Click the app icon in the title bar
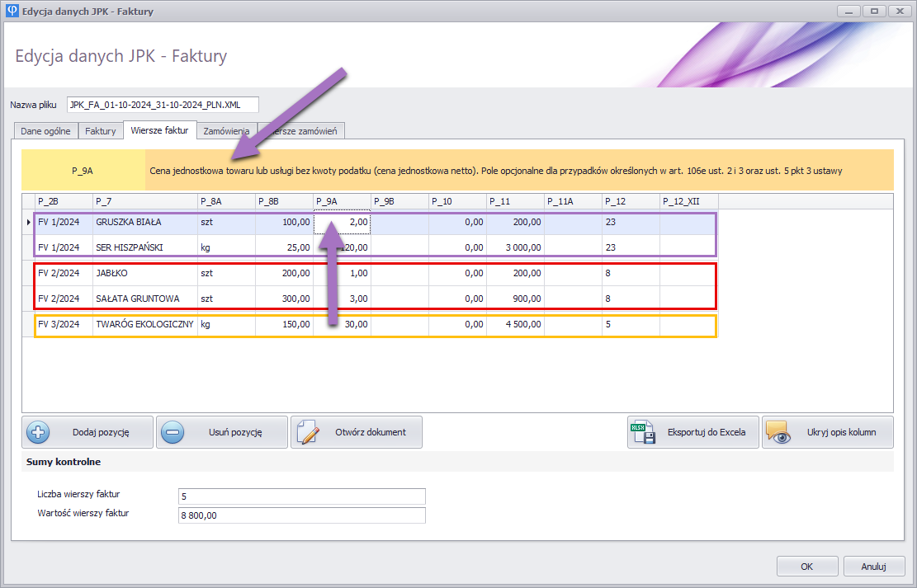The image size is (917, 588). tap(12, 12)
